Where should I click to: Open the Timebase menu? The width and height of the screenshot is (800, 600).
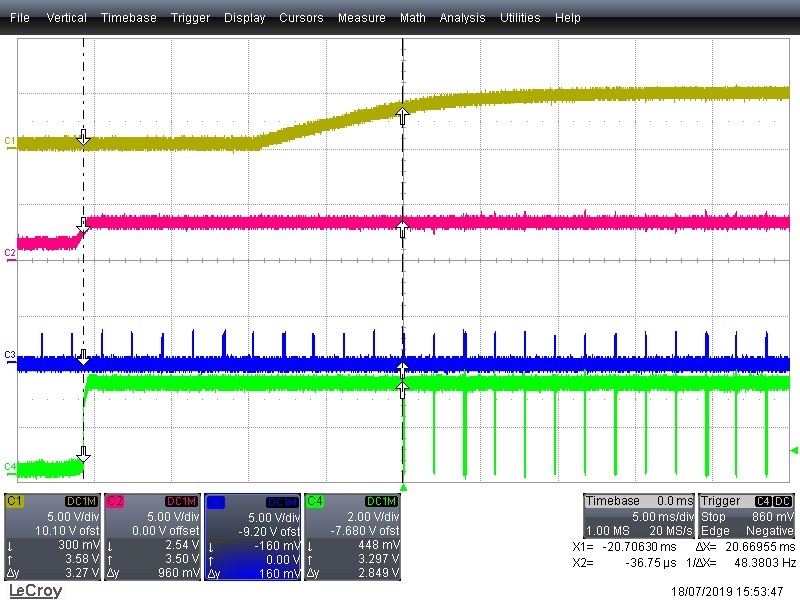pyautogui.click(x=129, y=17)
